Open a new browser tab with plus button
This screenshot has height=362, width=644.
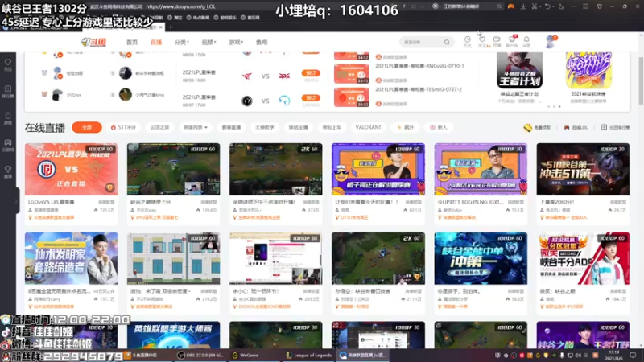tap(171, 27)
